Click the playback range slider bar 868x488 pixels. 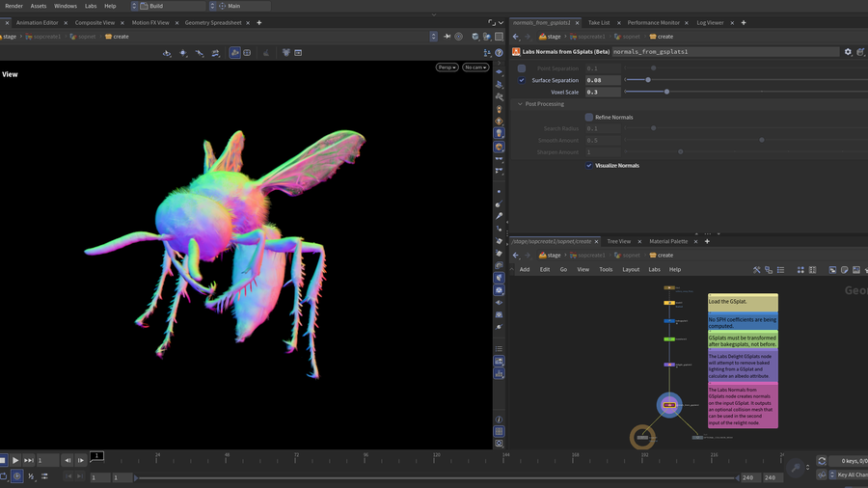pos(437,477)
